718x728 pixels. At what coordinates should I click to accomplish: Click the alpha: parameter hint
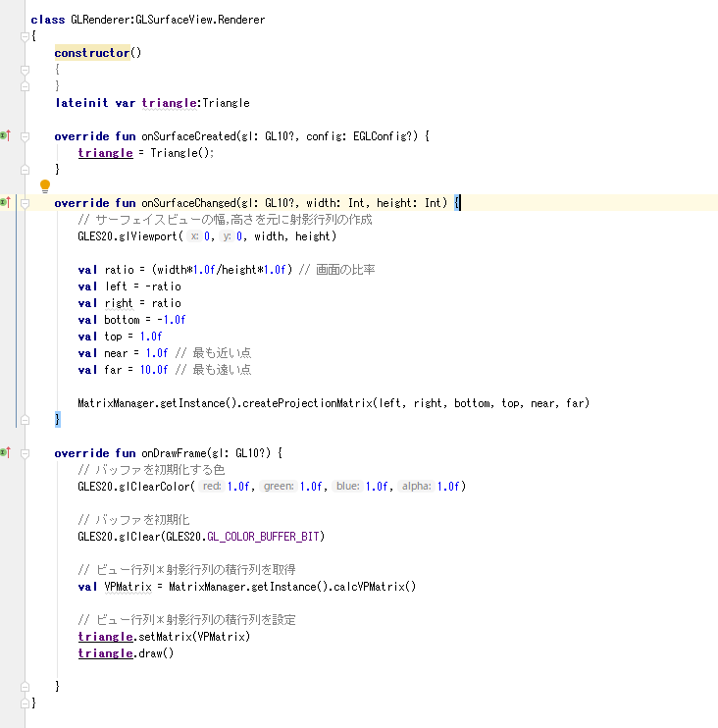416,486
